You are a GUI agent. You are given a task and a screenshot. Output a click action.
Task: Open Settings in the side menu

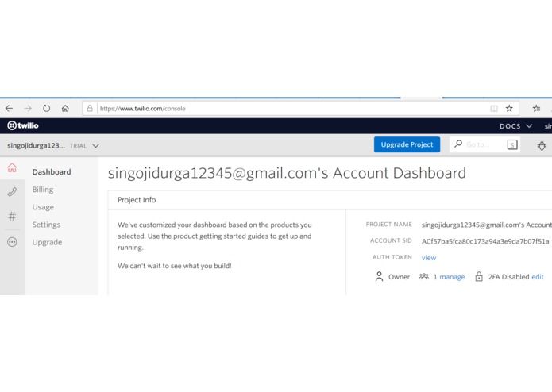coord(46,225)
